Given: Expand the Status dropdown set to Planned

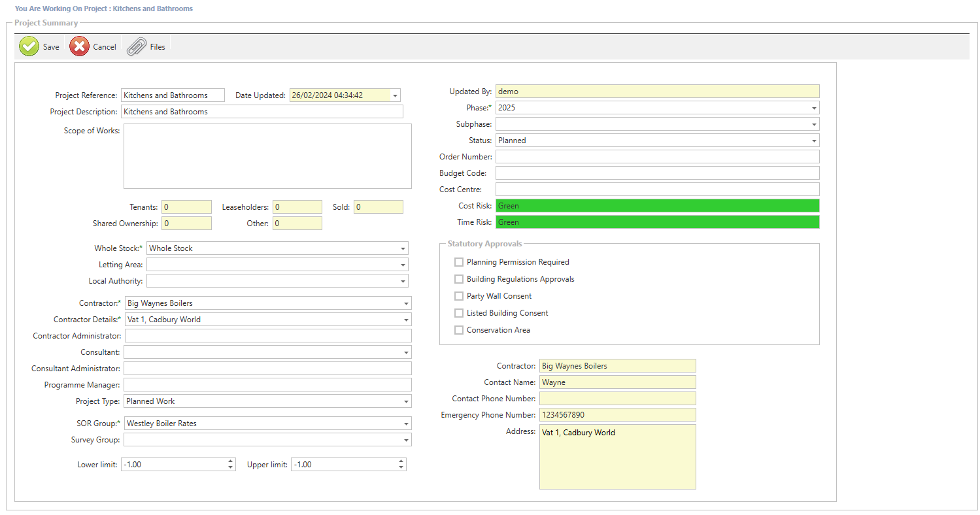Looking at the screenshot, I should 813,141.
